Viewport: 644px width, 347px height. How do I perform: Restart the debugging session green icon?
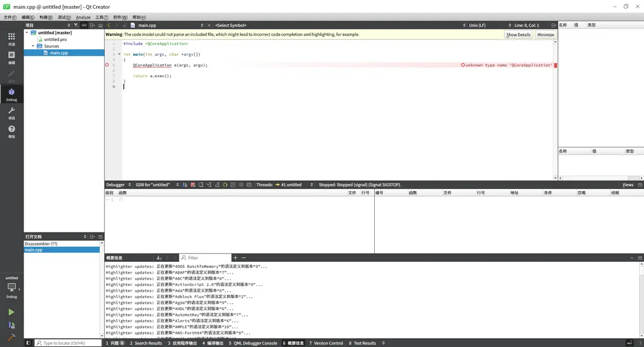225,184
